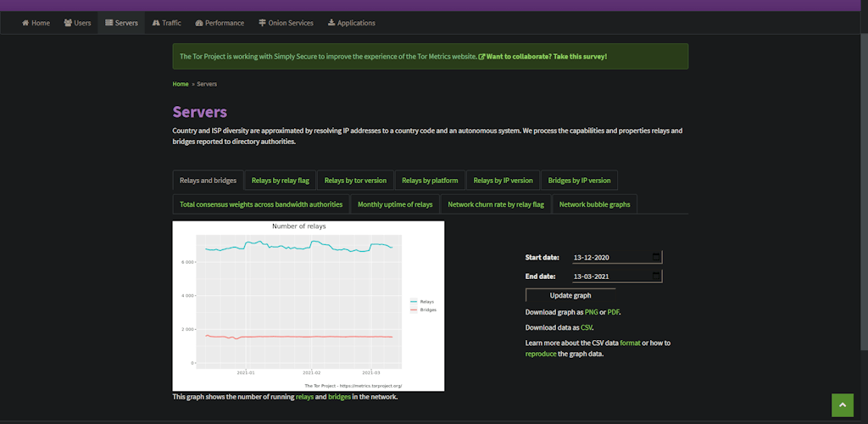This screenshot has height=424, width=868.
Task: Click the scroll-to-top arrow button
Action: pyautogui.click(x=843, y=405)
